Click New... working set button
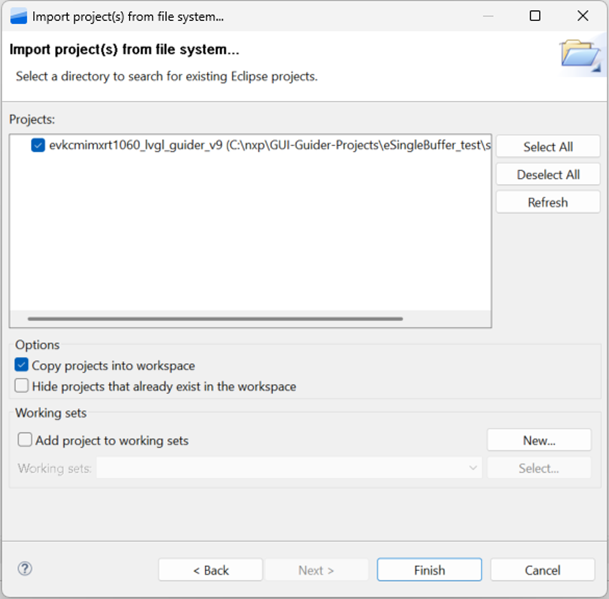Viewport: 609px width, 599px height. pos(539,440)
